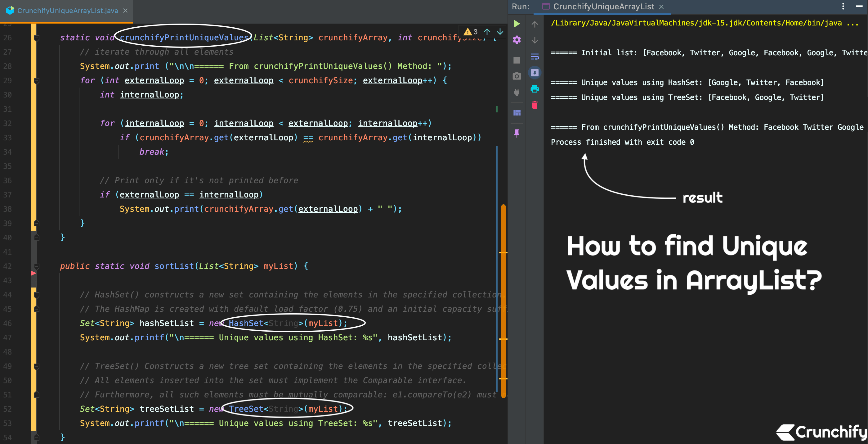Open run configuration settings gear
Image resolution: width=868 pixels, height=444 pixels.
(517, 40)
